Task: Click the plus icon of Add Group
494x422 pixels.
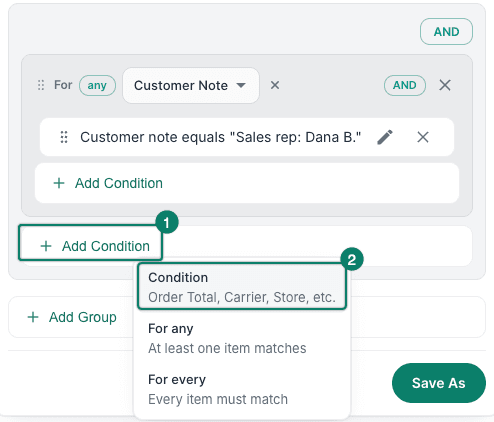Action: pyautogui.click(x=33, y=317)
